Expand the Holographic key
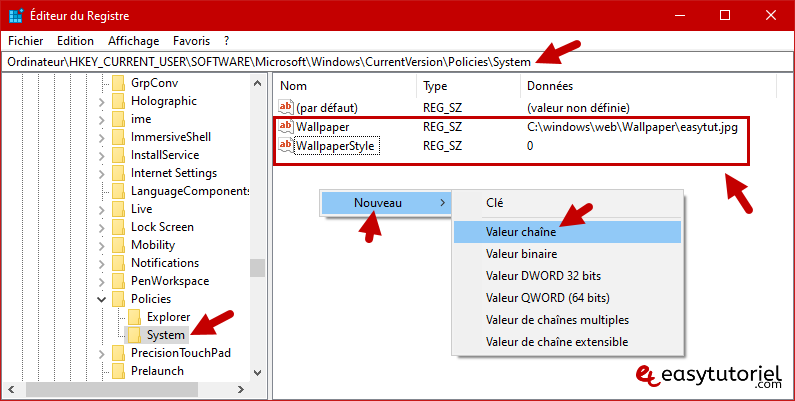795x401 pixels. point(101,102)
